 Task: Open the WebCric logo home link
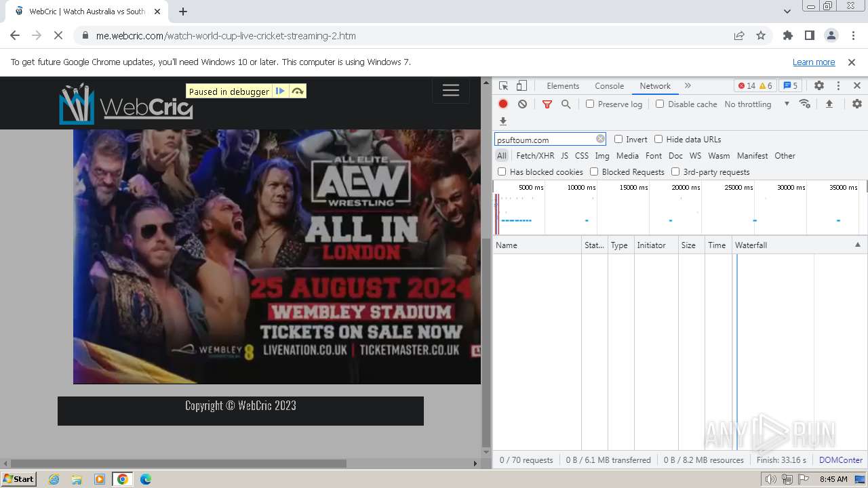point(126,104)
